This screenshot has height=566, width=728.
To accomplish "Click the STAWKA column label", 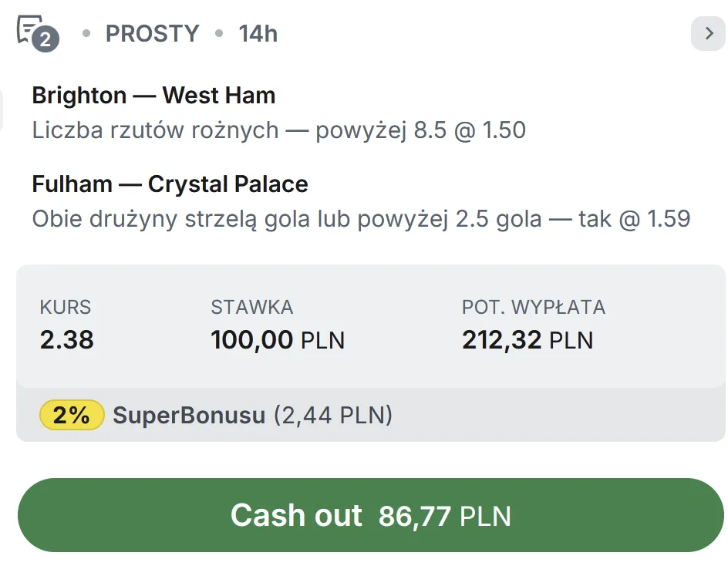I will click(251, 307).
